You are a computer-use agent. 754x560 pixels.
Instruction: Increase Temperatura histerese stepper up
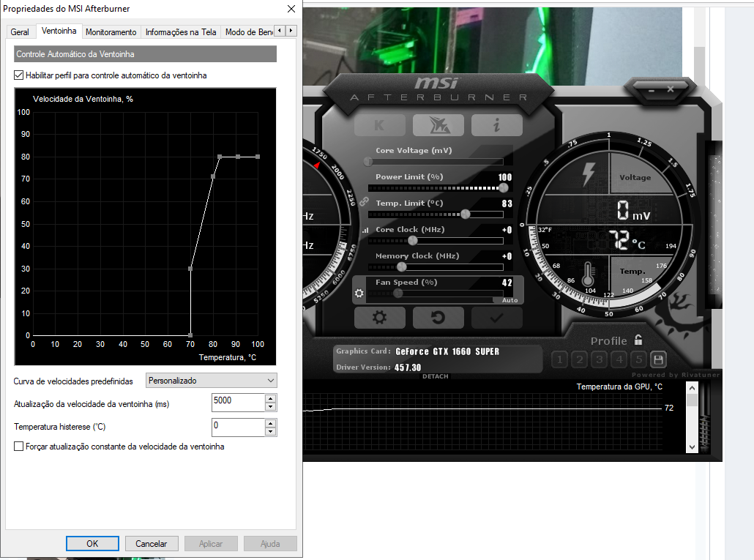coord(271,424)
